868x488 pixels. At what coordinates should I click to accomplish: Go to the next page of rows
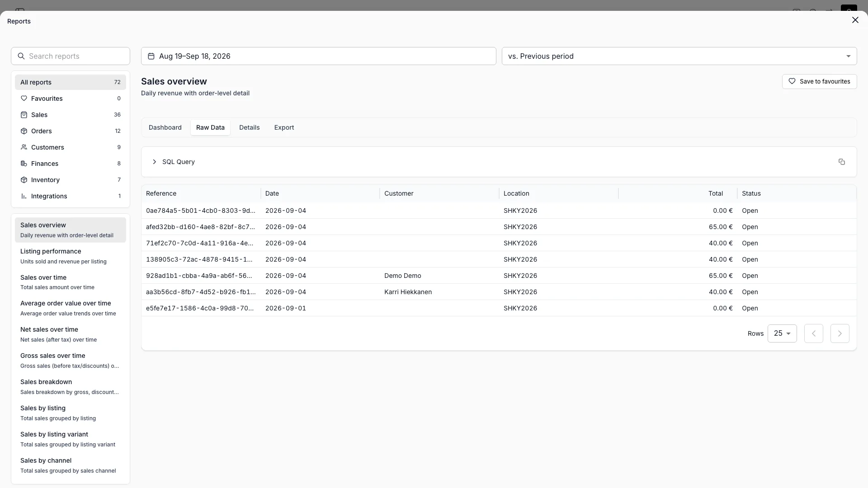coord(840,333)
